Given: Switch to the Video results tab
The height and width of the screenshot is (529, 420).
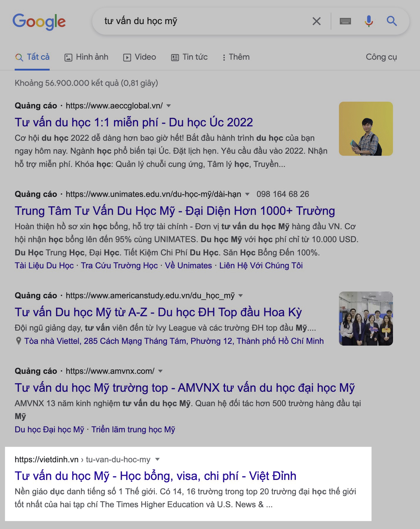Looking at the screenshot, I should point(140,57).
